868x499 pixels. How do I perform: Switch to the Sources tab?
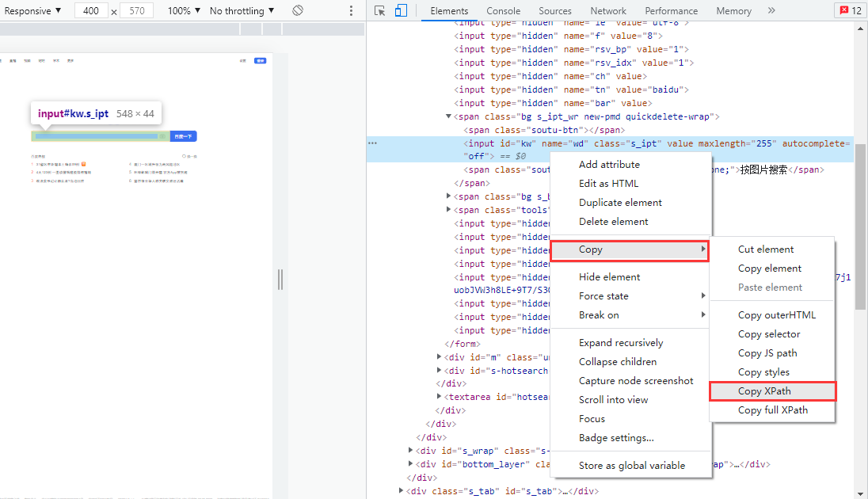pyautogui.click(x=554, y=10)
